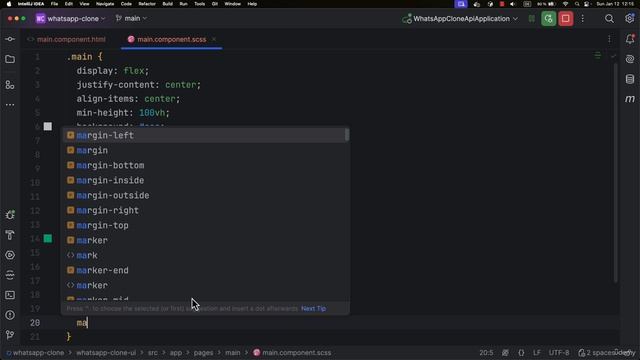The width and height of the screenshot is (640, 360).
Task: Switch to main.component.html tab
Action: (x=67, y=40)
